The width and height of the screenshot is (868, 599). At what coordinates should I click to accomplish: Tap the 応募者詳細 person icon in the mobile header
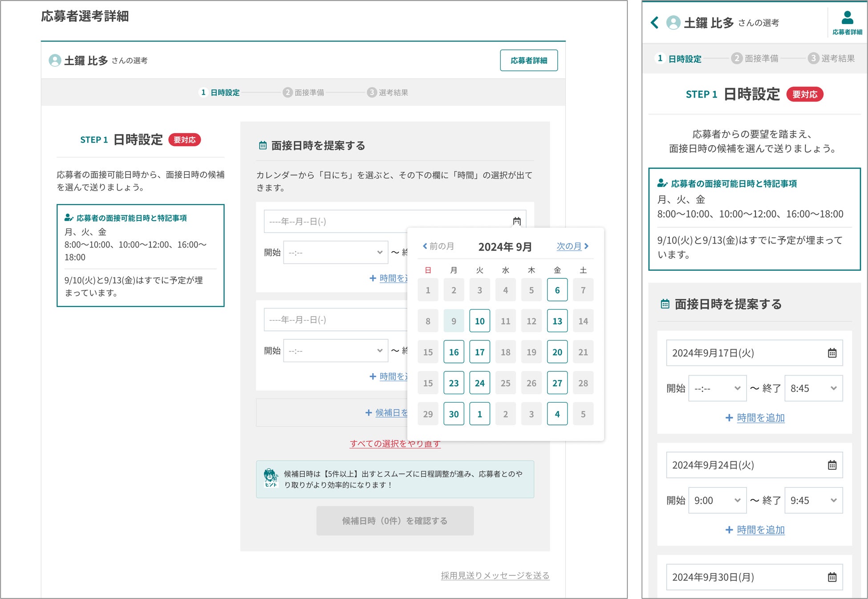click(x=847, y=18)
